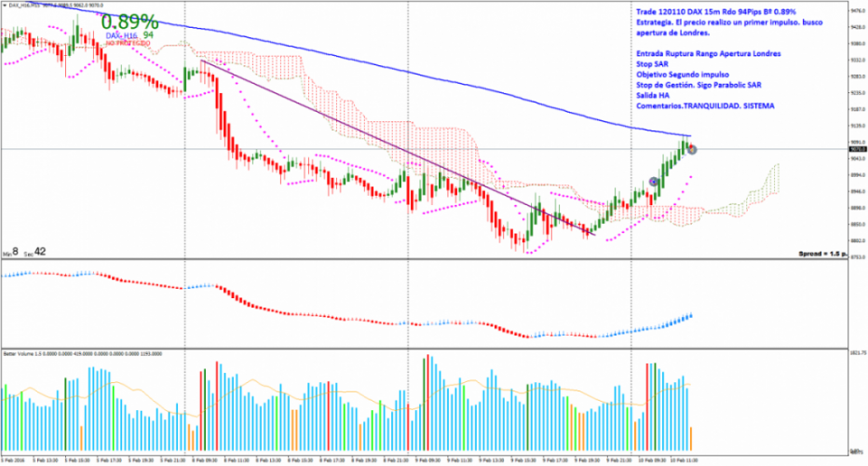Viewport: 868px width, 466px height.
Task: Select the Comentarios.TRANQUILIDAD. SISTEMA text line
Action: coord(704,105)
